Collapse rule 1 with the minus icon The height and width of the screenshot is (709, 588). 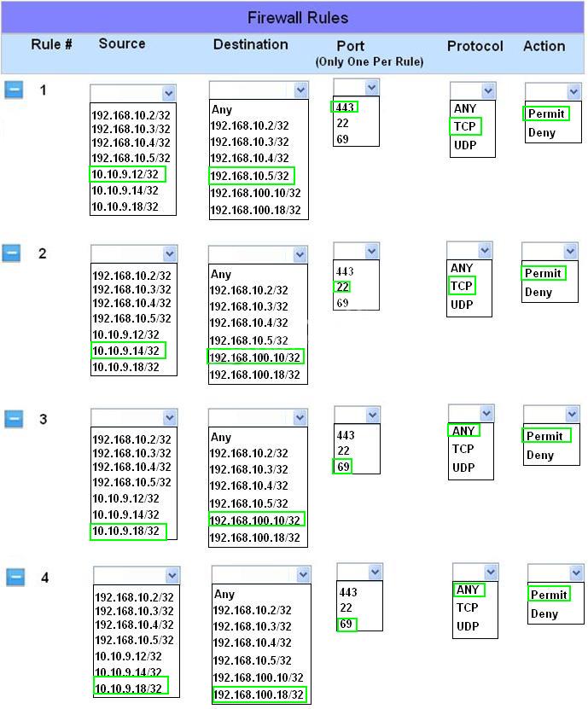[14, 90]
